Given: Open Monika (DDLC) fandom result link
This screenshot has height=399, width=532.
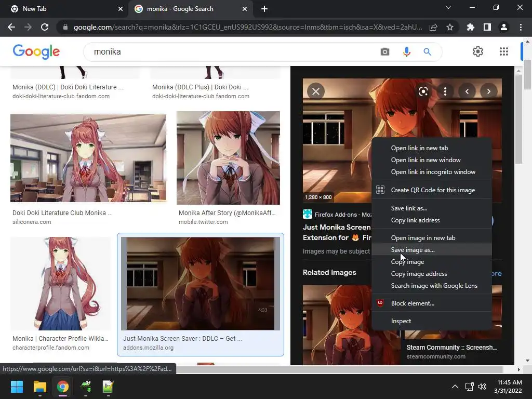Looking at the screenshot, I should tap(68, 87).
